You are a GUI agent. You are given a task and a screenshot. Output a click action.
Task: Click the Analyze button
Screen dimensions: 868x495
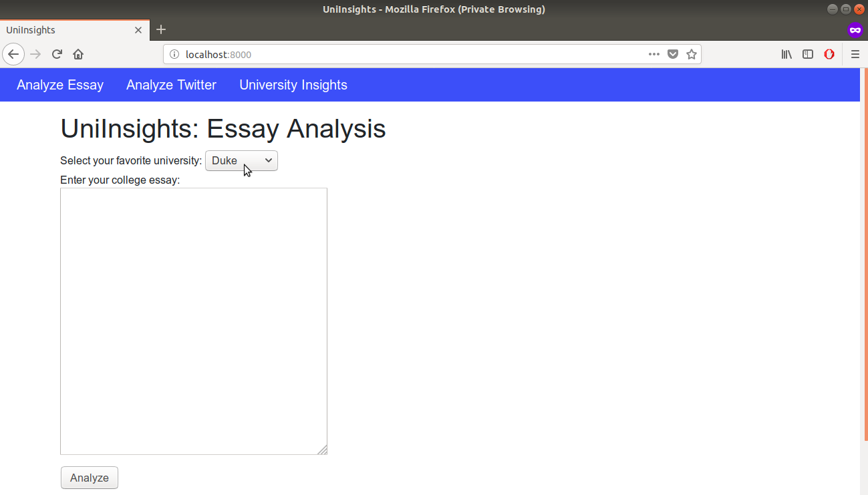click(x=90, y=478)
